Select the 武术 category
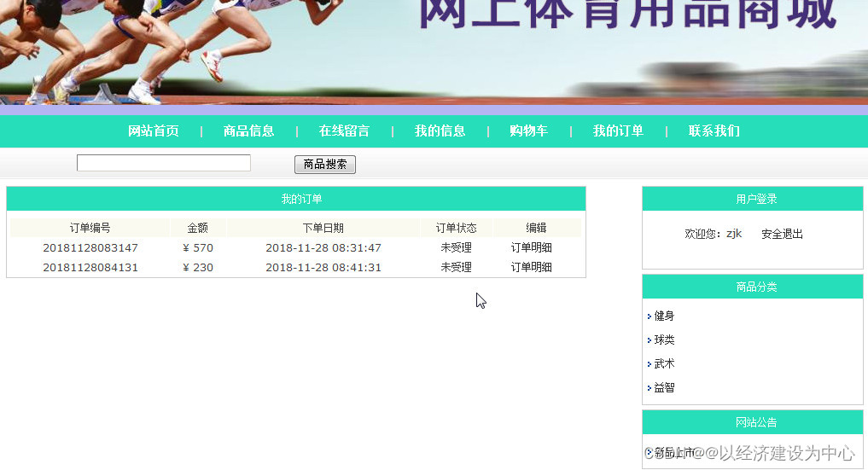This screenshot has width=868, height=470. click(664, 364)
